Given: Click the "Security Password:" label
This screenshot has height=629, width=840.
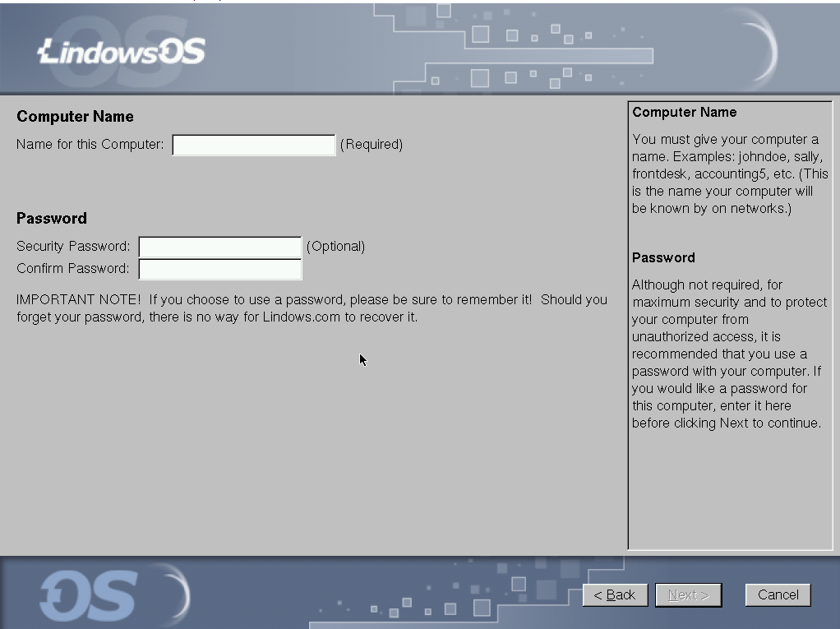Looking at the screenshot, I should point(73,247).
